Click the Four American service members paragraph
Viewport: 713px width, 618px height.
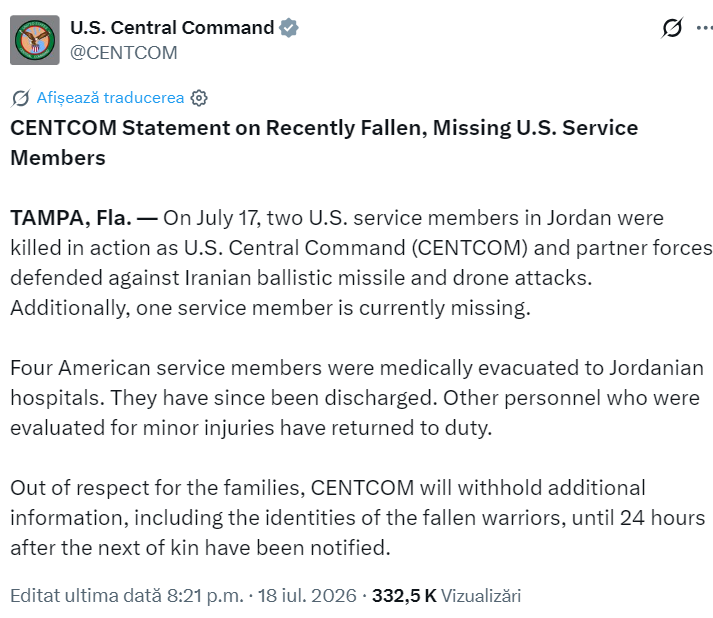click(x=357, y=398)
